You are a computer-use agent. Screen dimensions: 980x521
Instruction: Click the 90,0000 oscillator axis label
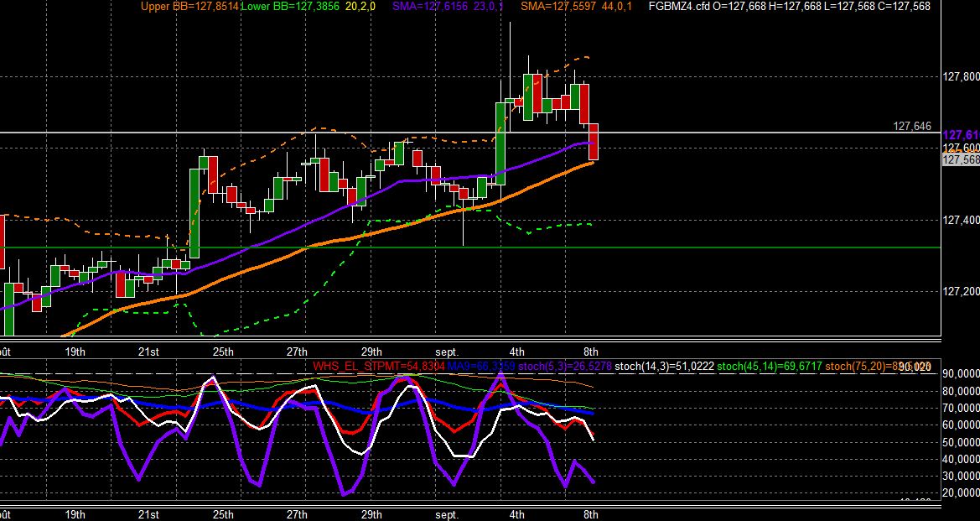tap(961, 373)
